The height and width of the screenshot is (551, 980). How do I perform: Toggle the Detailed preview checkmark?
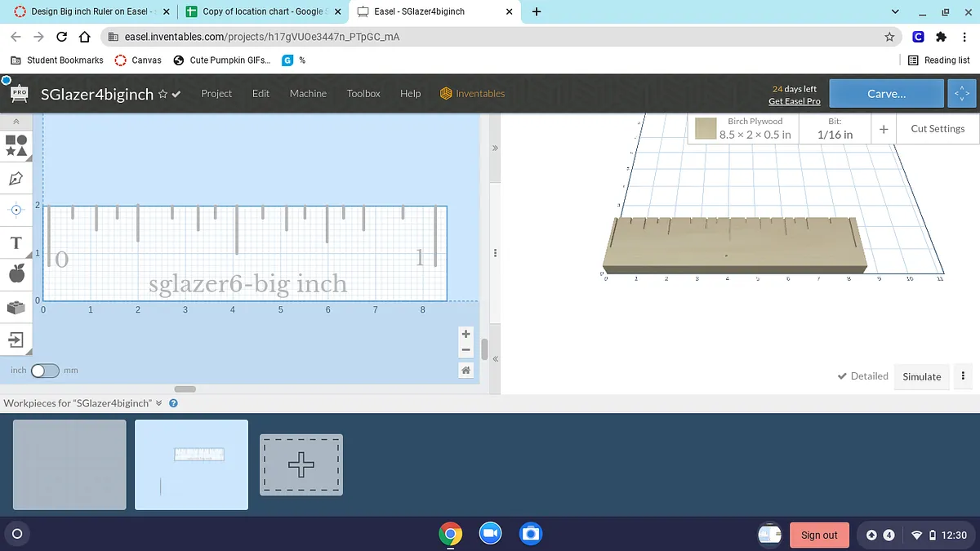click(862, 376)
